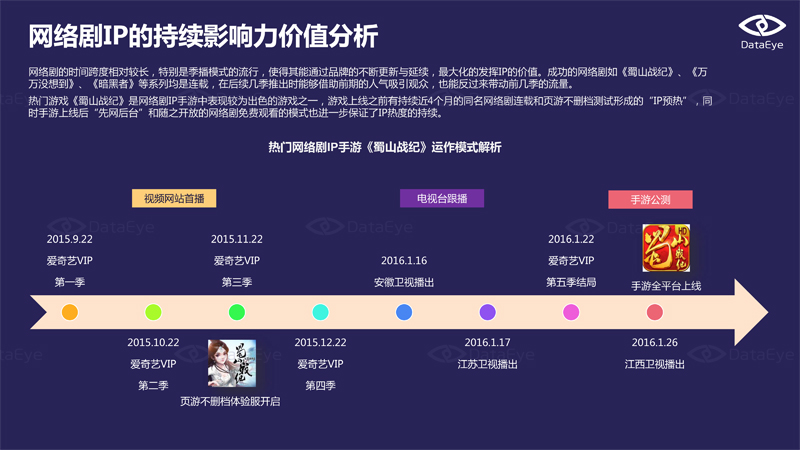Screen dimensions: 800x450
Task: Click the magenta timeline dot for 2016.1.22
Action: (571, 312)
